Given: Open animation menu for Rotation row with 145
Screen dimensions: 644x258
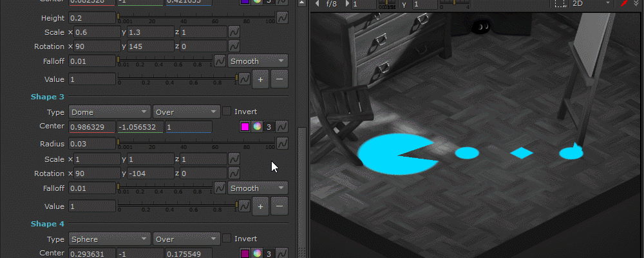Looking at the screenshot, I should pyautogui.click(x=234, y=46).
